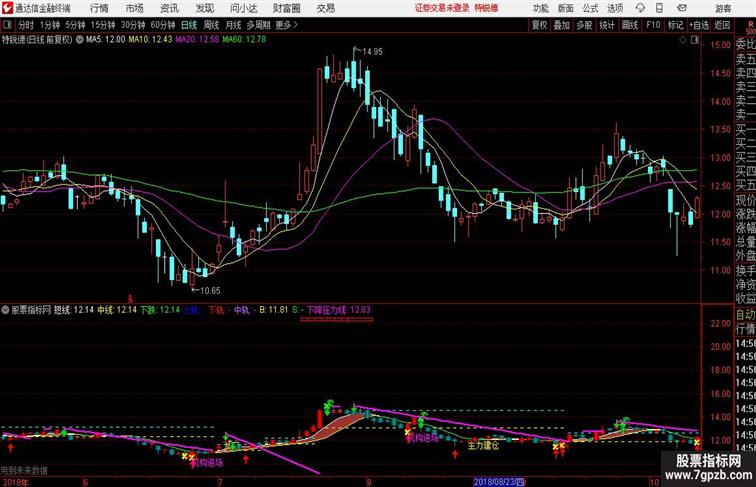This screenshot has width=756, height=487.
Task: Click the headset support icon
Action: point(640,8)
